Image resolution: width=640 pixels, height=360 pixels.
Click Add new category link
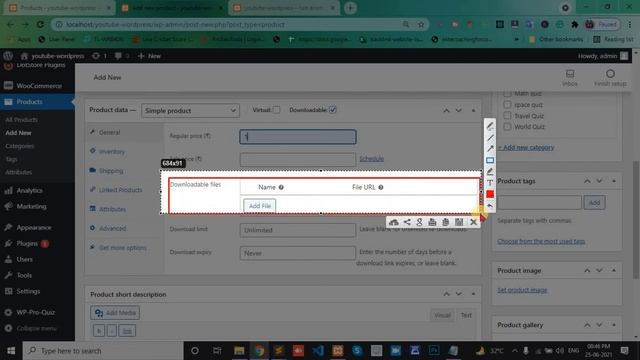click(x=526, y=147)
